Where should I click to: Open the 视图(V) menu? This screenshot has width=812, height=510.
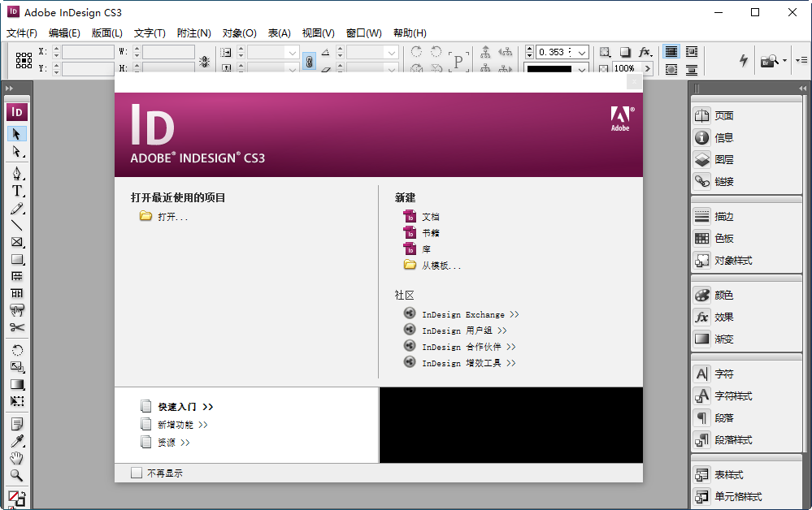[318, 33]
